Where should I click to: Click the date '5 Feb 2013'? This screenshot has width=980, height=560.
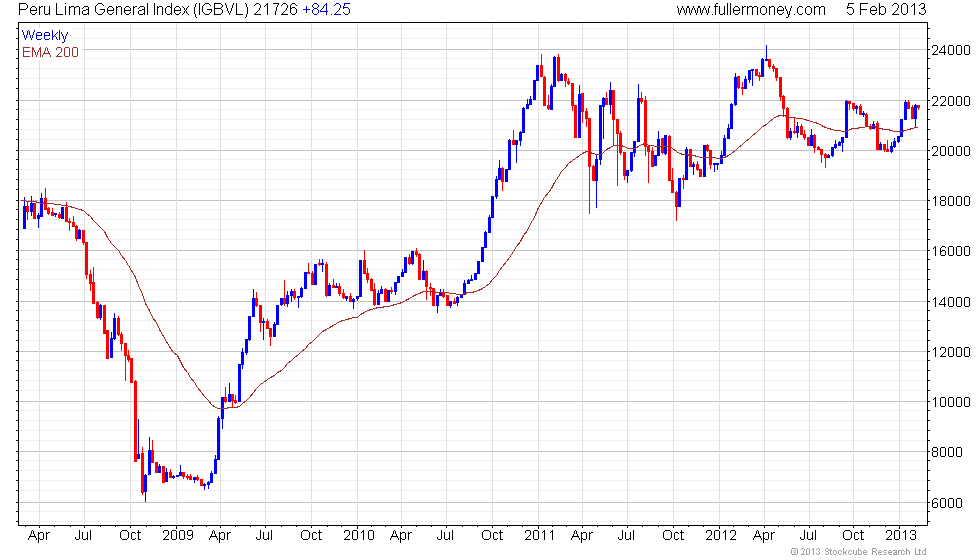(886, 9)
